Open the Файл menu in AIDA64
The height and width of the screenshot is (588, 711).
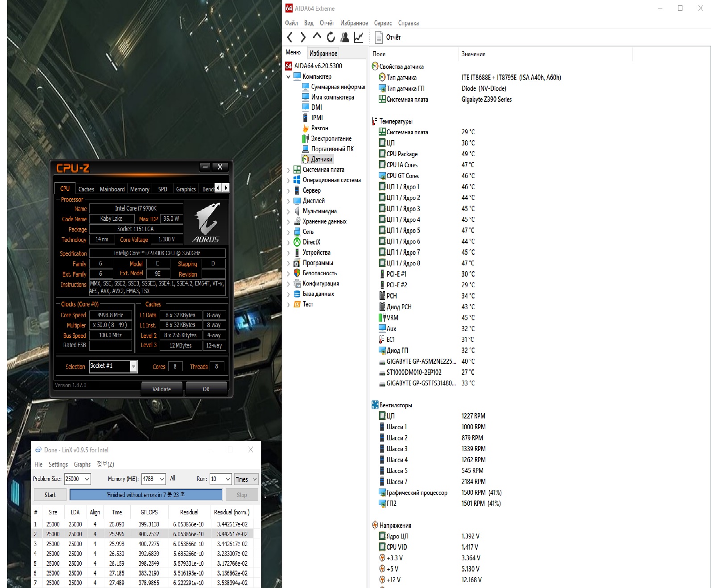coord(291,23)
